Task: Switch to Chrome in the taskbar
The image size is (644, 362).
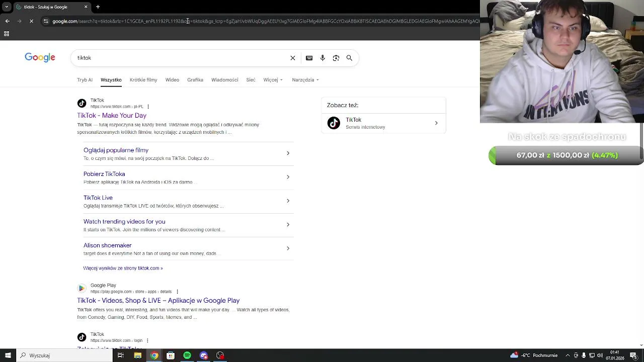Action: pos(154,355)
